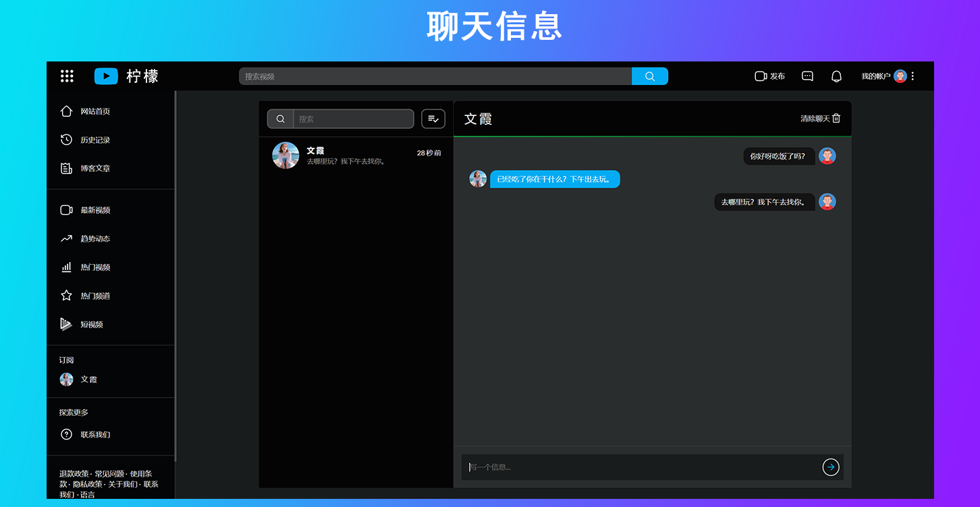This screenshot has height=507, width=980.
Task: Click the camera icon beside 最新视频
Action: [x=66, y=210]
